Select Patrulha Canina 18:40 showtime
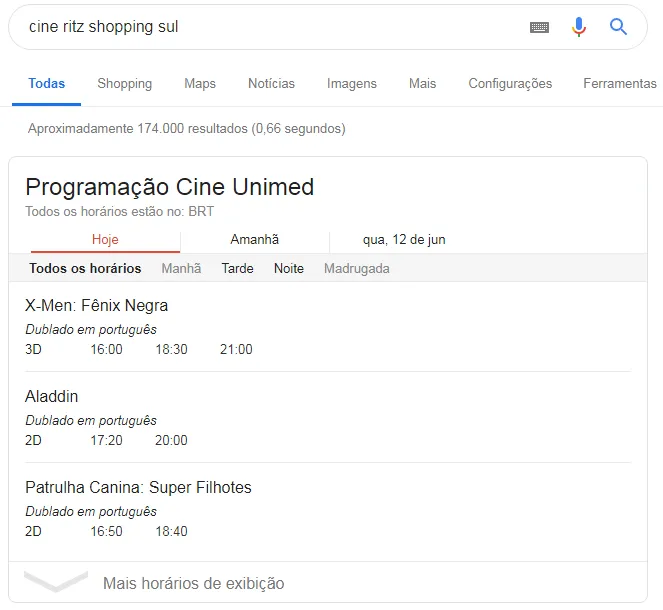The image size is (663, 610). pyautogui.click(x=171, y=531)
